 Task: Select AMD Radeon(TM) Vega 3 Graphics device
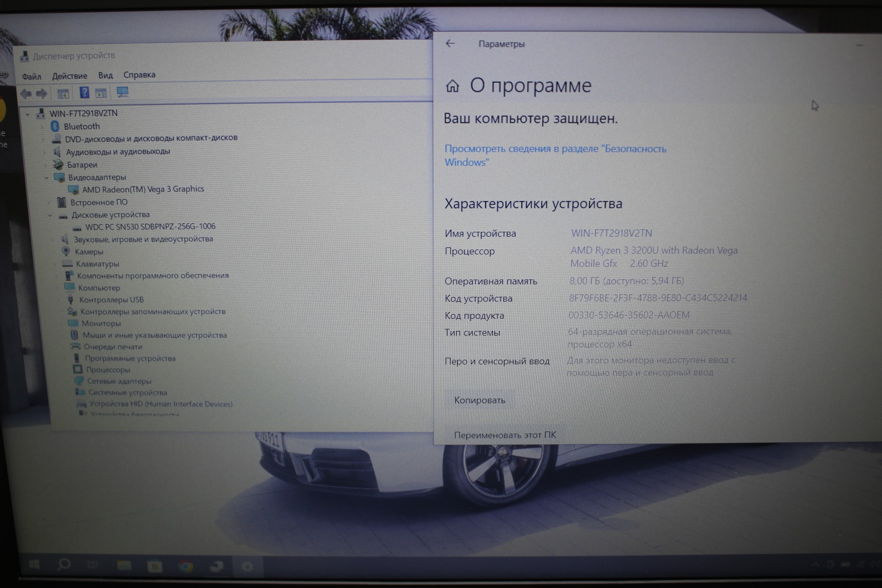click(x=143, y=189)
